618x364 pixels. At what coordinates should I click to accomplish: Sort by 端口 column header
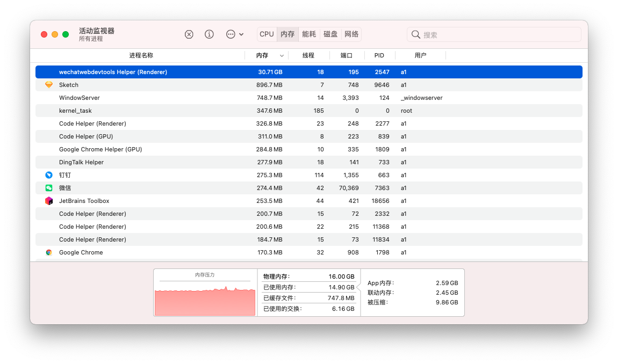click(x=347, y=55)
